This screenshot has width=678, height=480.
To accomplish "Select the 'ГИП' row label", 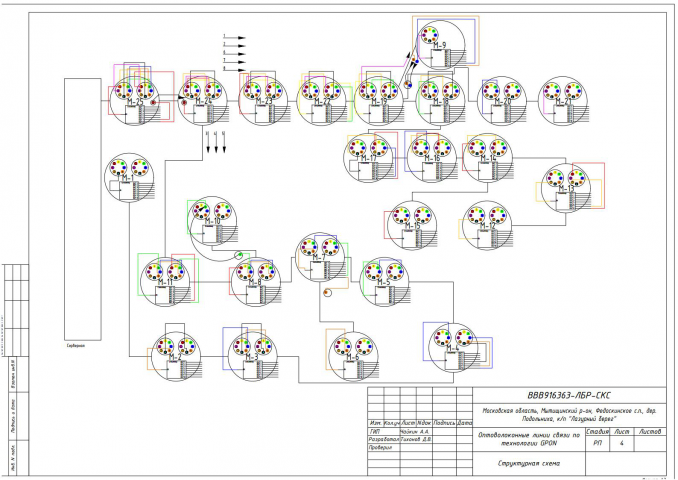I will point(375,432).
